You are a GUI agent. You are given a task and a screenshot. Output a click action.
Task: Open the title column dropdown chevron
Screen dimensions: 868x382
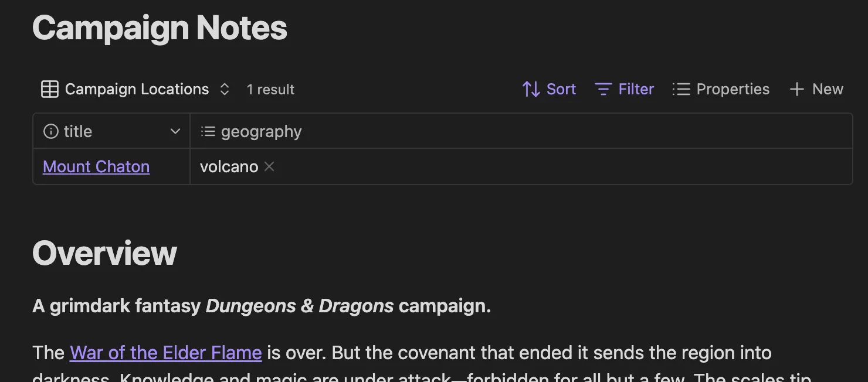click(x=175, y=131)
